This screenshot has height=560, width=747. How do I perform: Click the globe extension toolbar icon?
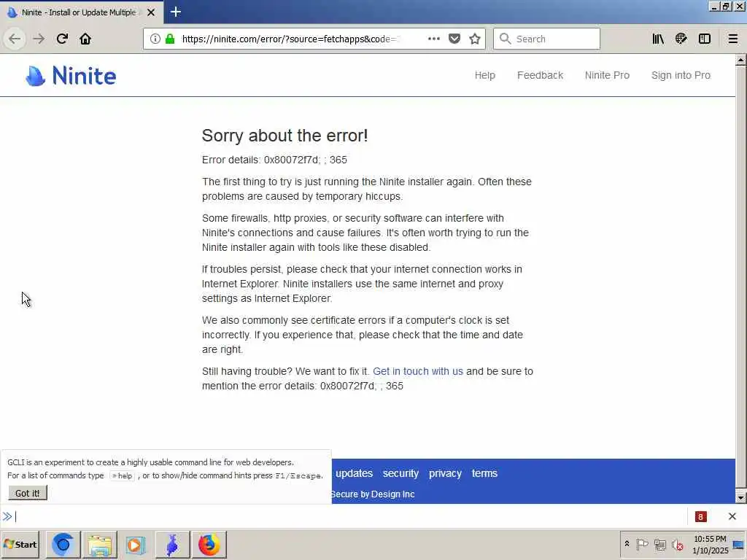pyautogui.click(x=681, y=39)
